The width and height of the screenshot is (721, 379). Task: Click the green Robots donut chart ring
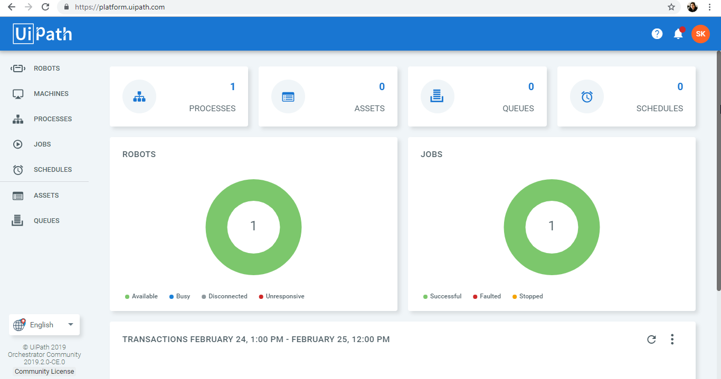tap(216, 227)
